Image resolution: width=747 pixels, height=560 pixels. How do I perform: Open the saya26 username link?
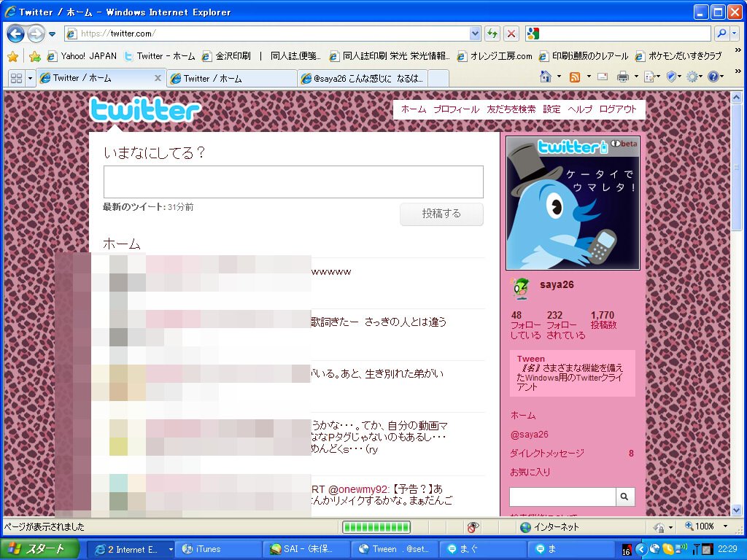[557, 285]
